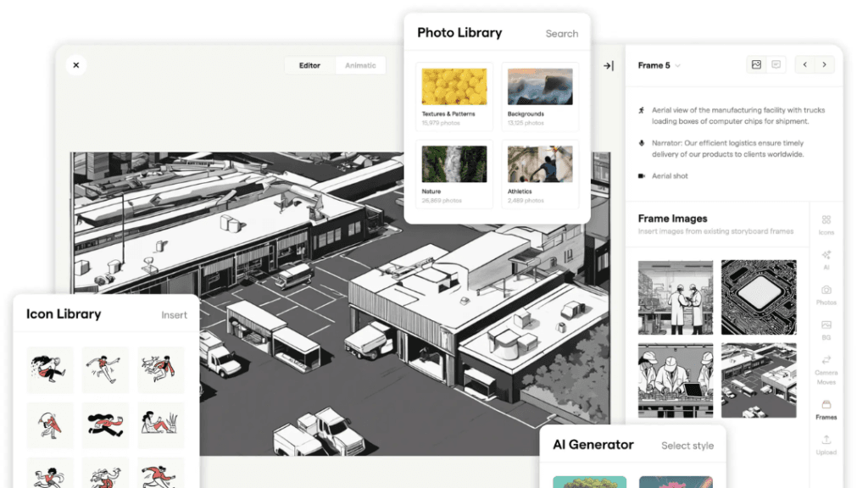Click Select style in AI Generator
The width and height of the screenshot is (868, 488).
[687, 446]
